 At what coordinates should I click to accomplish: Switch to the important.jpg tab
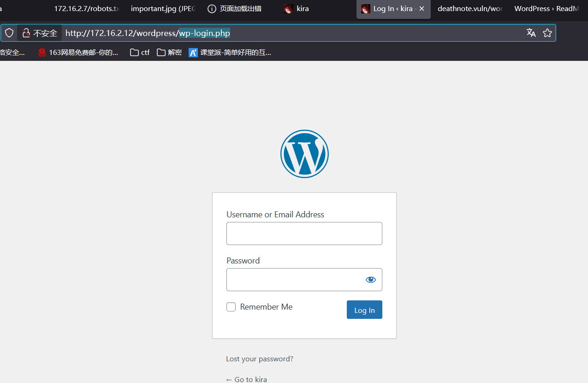tap(163, 9)
